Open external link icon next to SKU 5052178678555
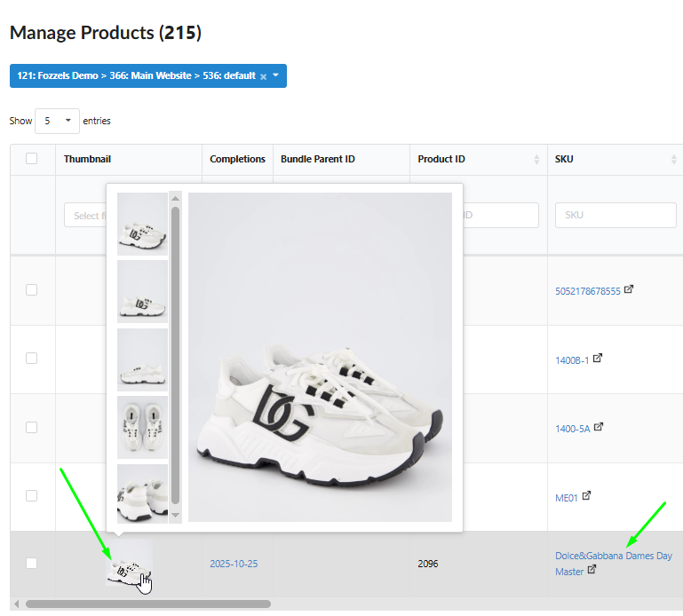683x616 pixels. pos(628,289)
